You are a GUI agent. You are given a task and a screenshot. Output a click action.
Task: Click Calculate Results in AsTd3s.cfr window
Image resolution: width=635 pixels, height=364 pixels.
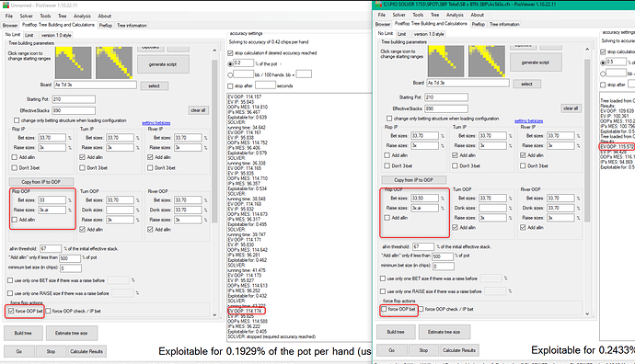click(x=459, y=350)
